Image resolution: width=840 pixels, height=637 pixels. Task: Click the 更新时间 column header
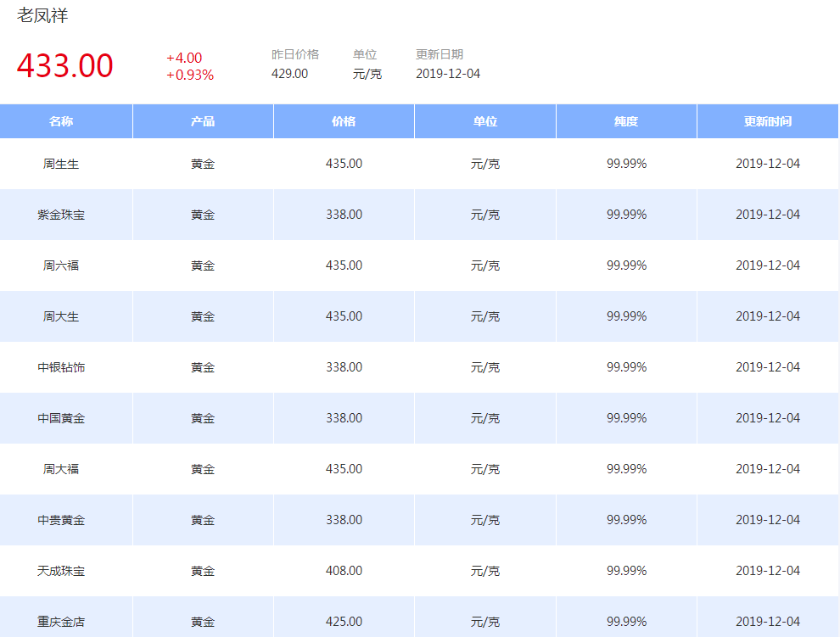(x=768, y=121)
